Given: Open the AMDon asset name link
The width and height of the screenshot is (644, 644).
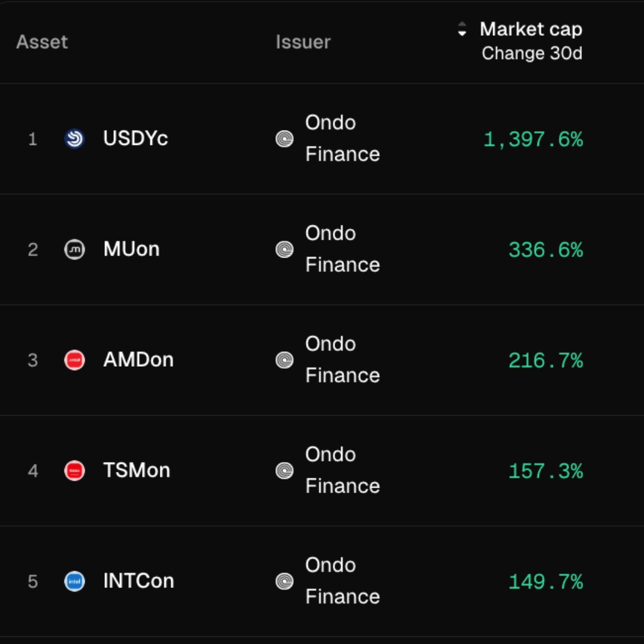Looking at the screenshot, I should click(x=138, y=360).
